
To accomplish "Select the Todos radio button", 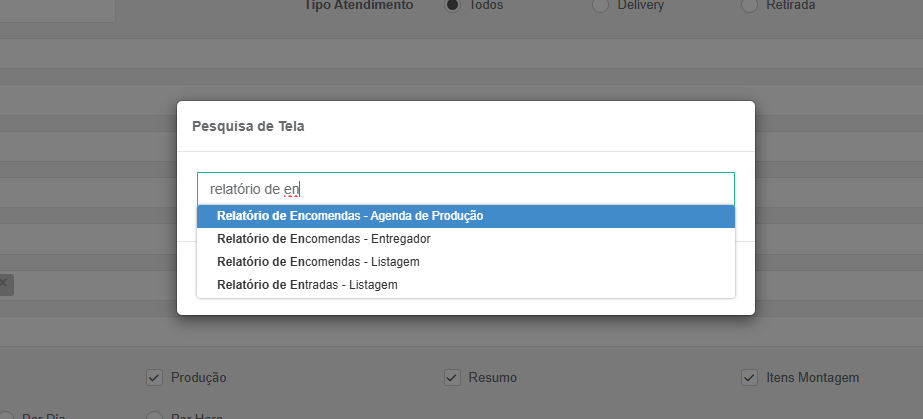I will click(452, 5).
